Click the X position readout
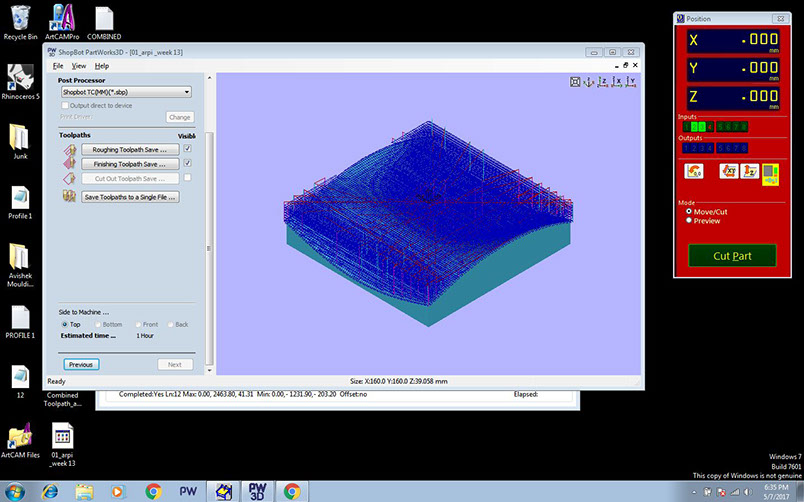 click(733, 40)
